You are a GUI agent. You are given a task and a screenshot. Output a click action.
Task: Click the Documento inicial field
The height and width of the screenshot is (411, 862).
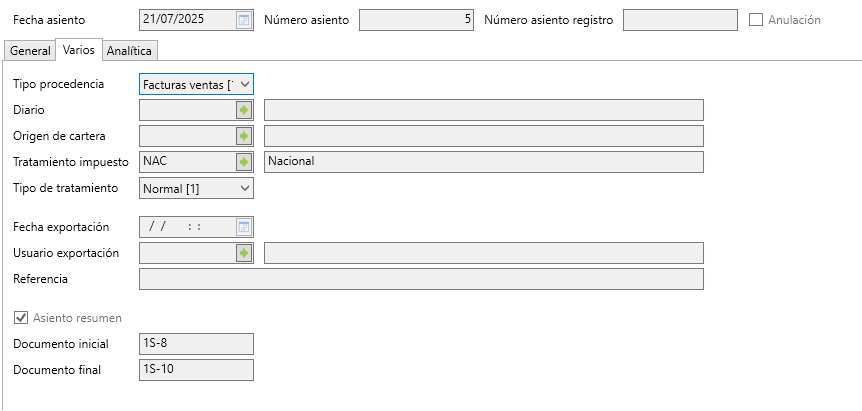[x=196, y=344]
